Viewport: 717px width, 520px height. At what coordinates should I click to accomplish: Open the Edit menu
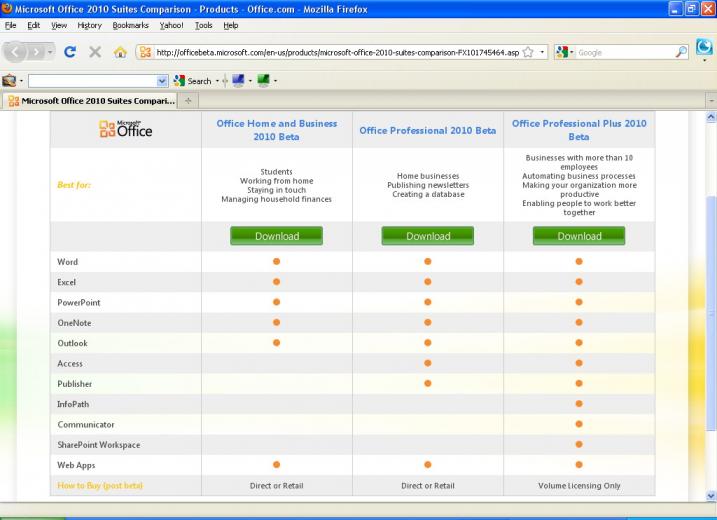point(33,26)
